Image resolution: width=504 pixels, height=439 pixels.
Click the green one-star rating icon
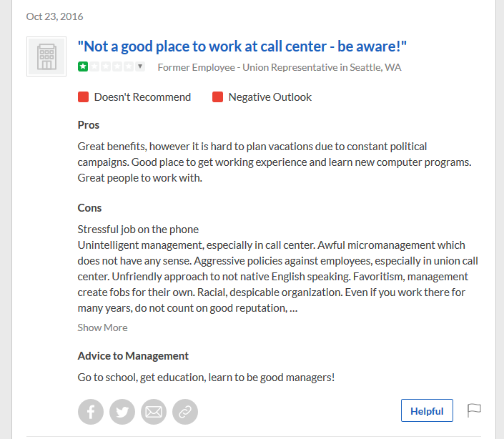(x=83, y=66)
